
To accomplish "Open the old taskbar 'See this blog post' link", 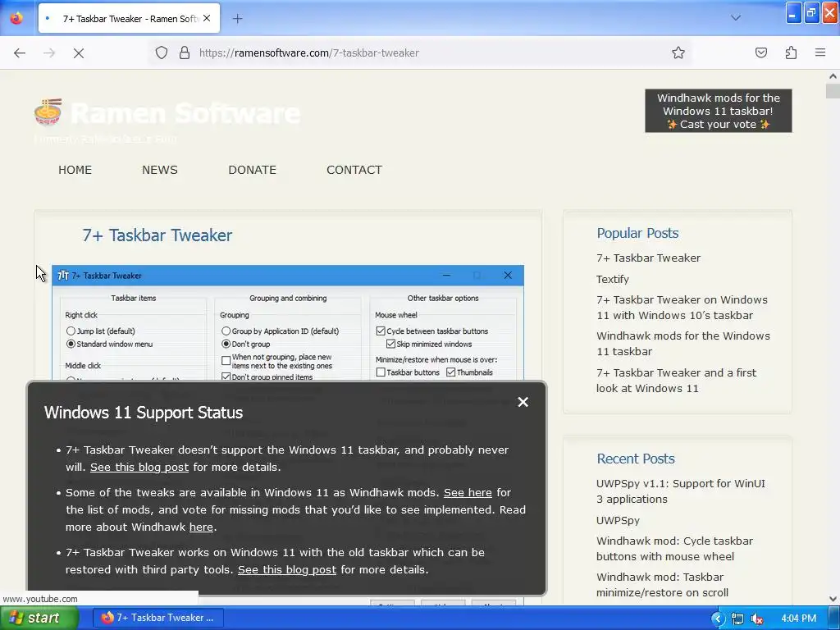I will [x=287, y=570].
